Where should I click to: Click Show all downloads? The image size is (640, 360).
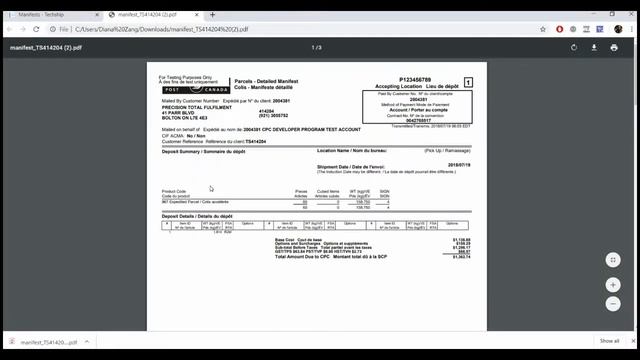[x=609, y=341]
